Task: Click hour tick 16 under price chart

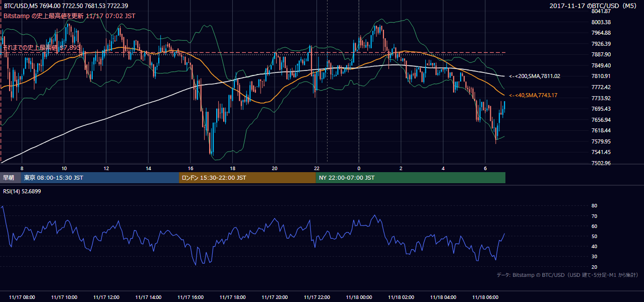Action: pyautogui.click(x=190, y=168)
